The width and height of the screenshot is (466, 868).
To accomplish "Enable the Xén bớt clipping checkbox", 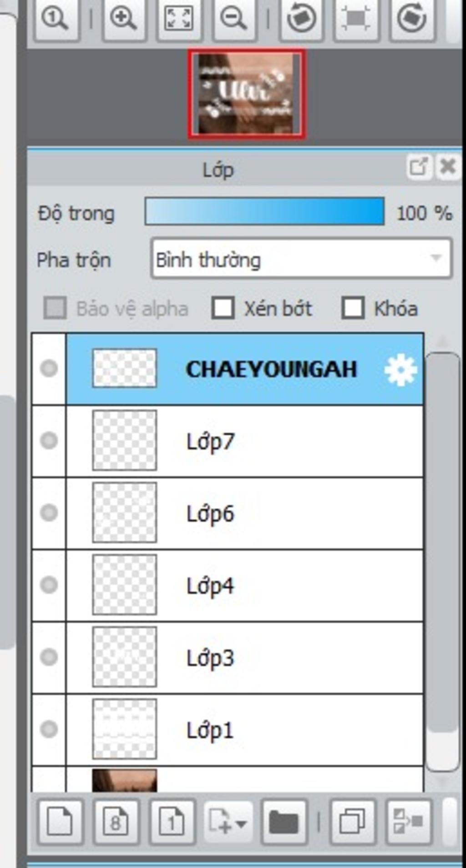I will (223, 308).
